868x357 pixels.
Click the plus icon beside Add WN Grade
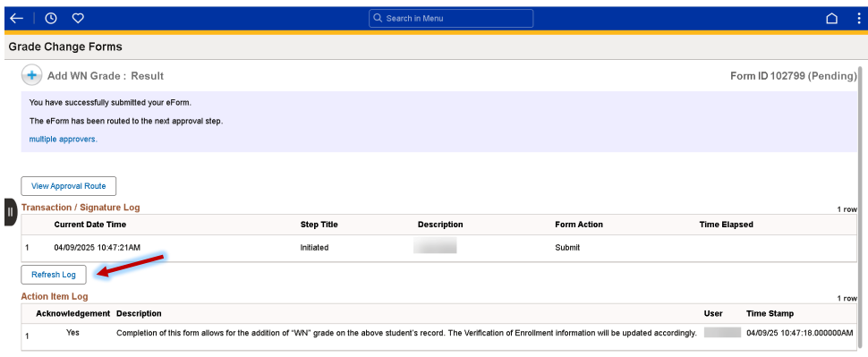coord(32,75)
